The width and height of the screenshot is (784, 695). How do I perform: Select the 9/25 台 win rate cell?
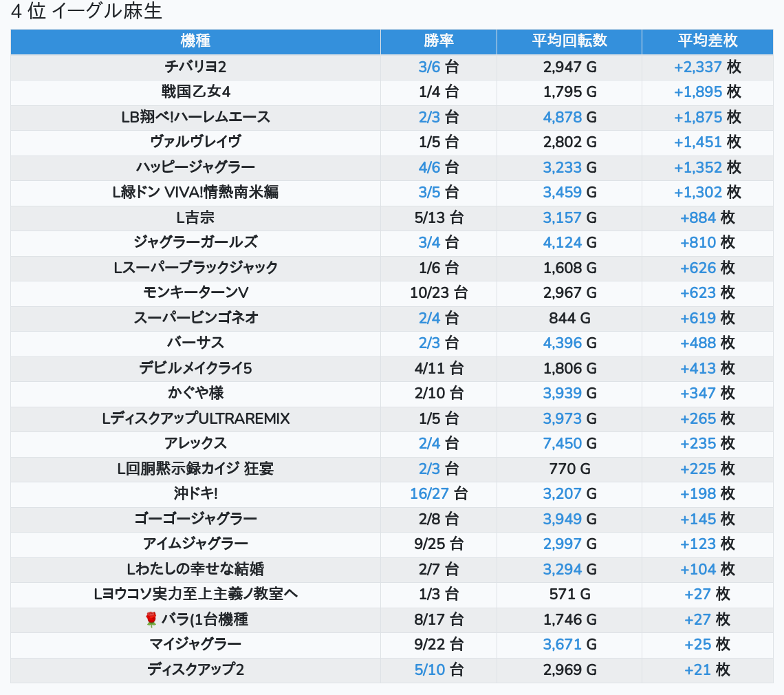(x=439, y=544)
